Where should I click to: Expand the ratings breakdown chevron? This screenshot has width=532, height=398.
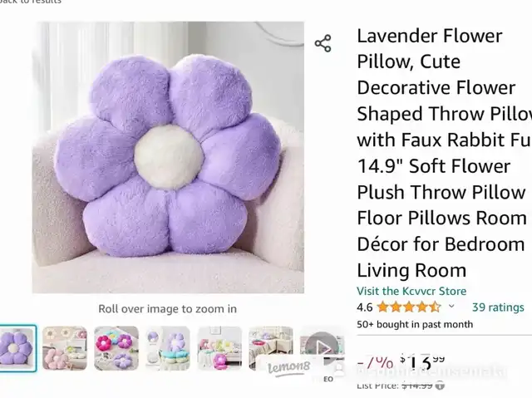(451, 306)
